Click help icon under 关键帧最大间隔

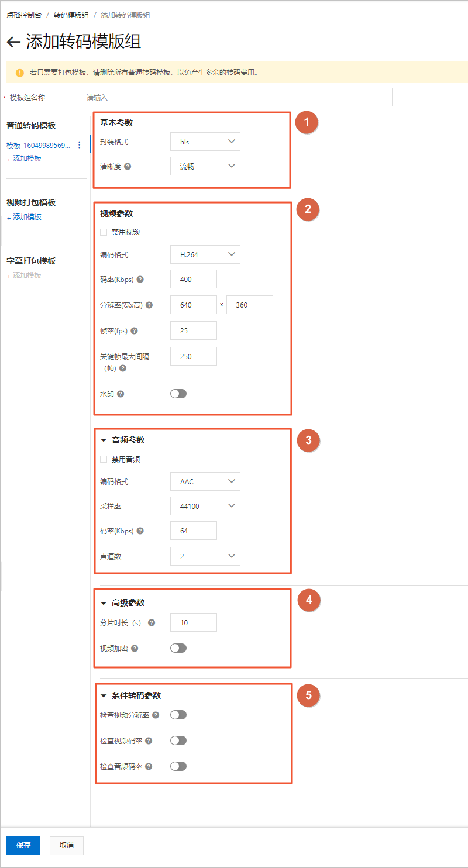(122, 368)
